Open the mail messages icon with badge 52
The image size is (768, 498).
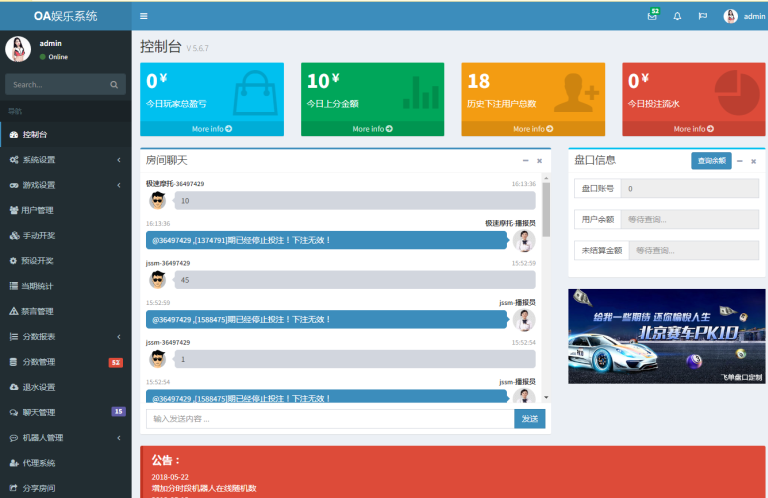point(652,16)
